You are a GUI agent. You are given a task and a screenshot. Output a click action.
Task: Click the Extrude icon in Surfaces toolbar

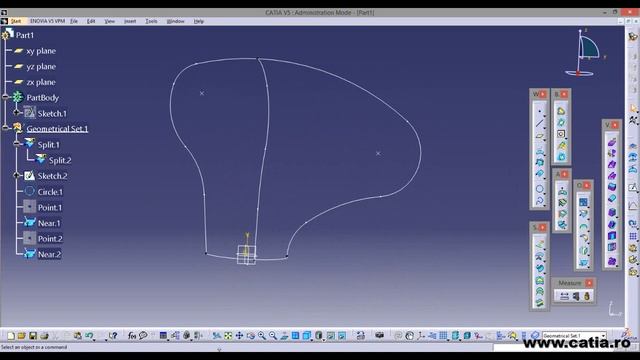[540, 244]
